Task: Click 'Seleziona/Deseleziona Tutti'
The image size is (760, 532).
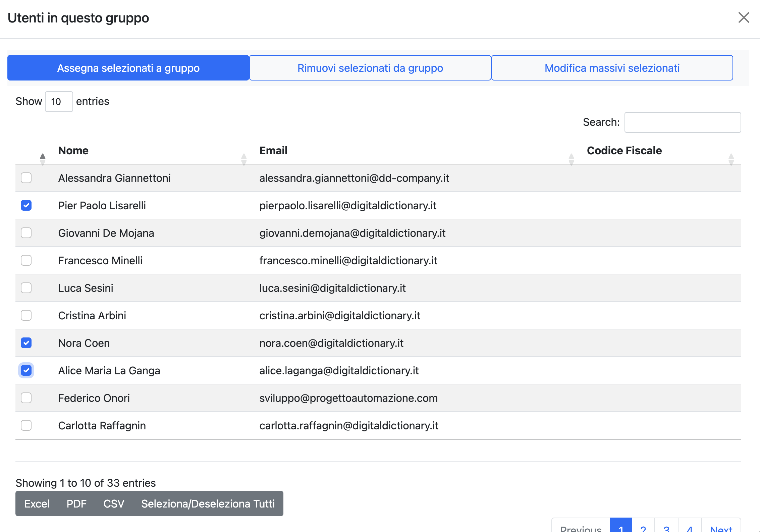Action: [x=208, y=503]
